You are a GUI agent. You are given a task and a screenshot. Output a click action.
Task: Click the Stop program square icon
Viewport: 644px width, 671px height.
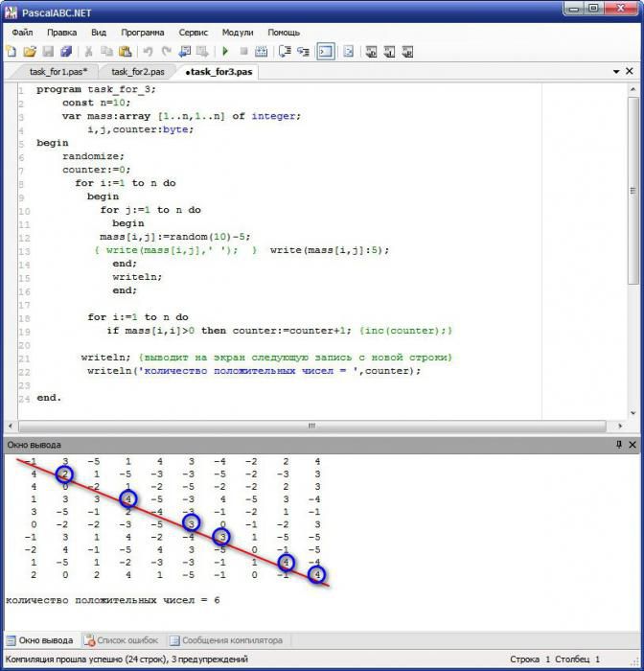(243, 52)
